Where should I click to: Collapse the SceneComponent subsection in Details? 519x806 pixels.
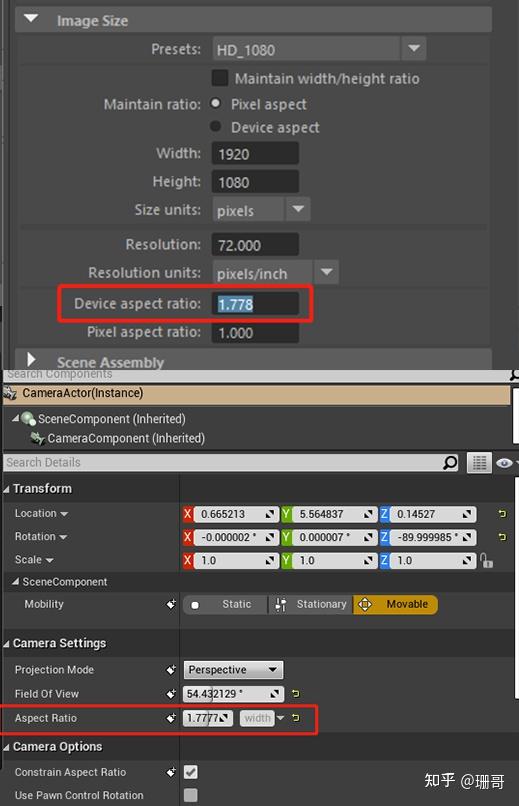(16, 582)
